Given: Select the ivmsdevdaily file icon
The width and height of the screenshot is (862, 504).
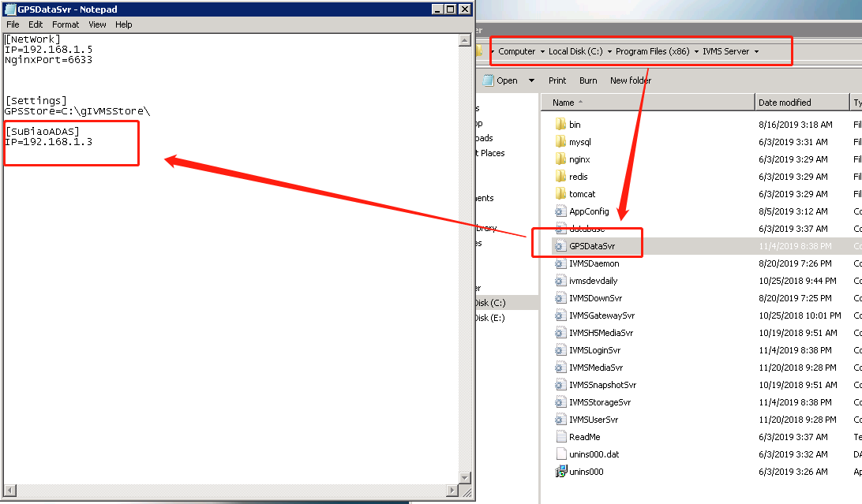Looking at the screenshot, I should (560, 281).
